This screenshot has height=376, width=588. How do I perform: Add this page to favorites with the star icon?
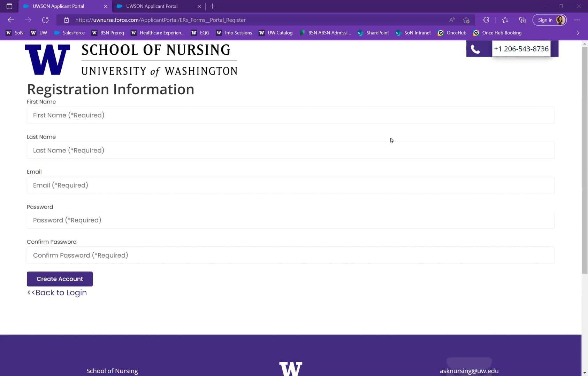466,20
